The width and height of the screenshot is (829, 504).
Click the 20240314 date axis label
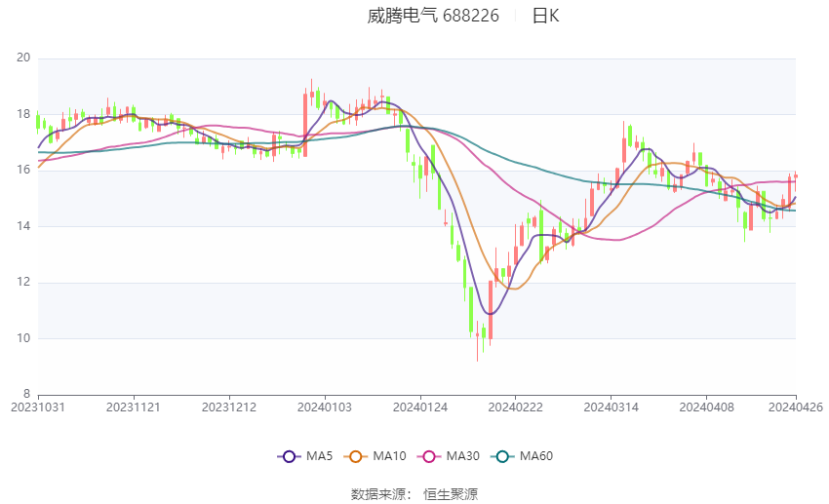coord(611,406)
